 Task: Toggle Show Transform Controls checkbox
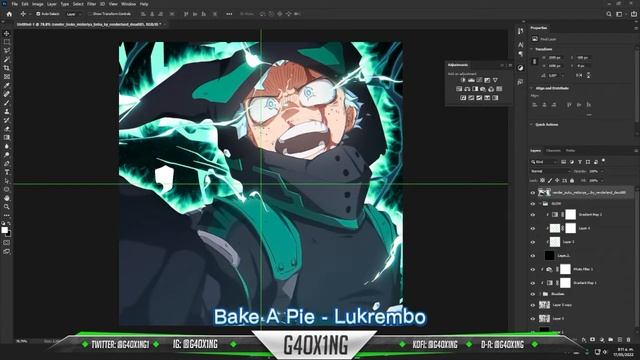pos(90,14)
